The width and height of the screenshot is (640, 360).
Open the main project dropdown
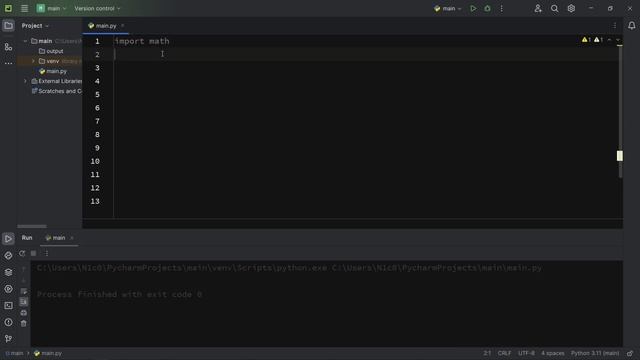tap(51, 8)
